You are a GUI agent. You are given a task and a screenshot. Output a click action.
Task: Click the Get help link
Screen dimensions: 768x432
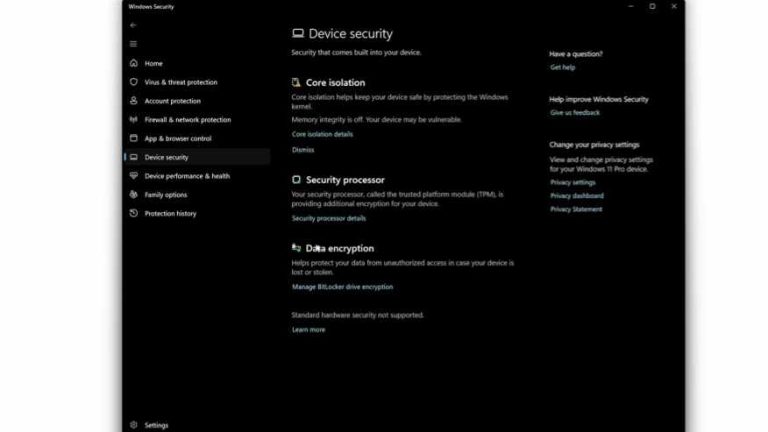[x=562, y=67]
